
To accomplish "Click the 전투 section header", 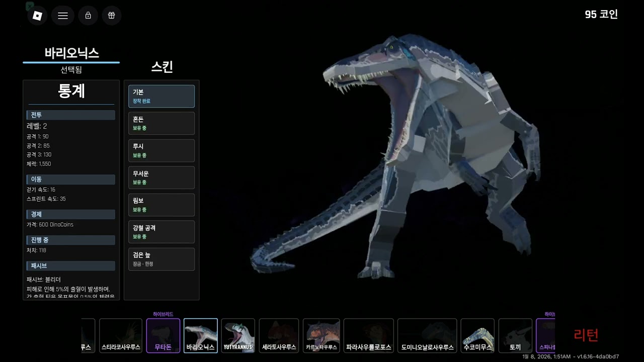I will pos(71,115).
